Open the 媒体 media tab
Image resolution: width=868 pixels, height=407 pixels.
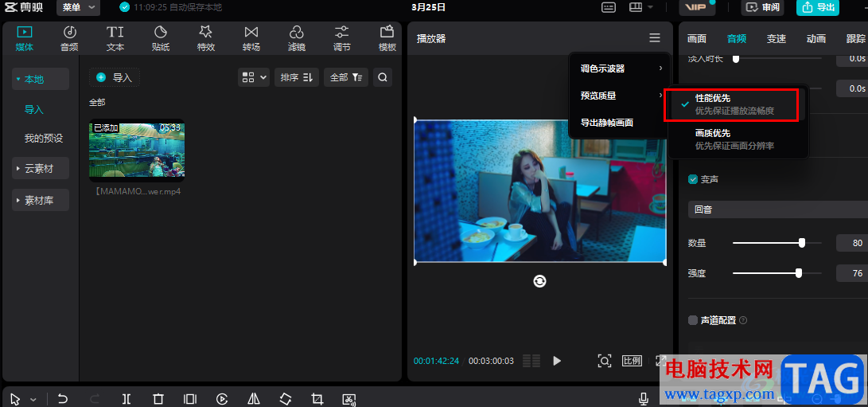[25, 38]
